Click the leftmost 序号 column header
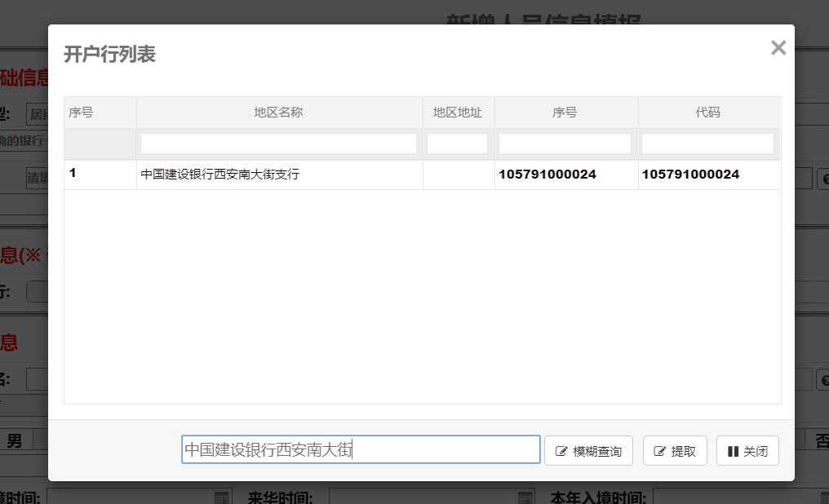Viewport: 829px width, 504px height. [x=82, y=113]
